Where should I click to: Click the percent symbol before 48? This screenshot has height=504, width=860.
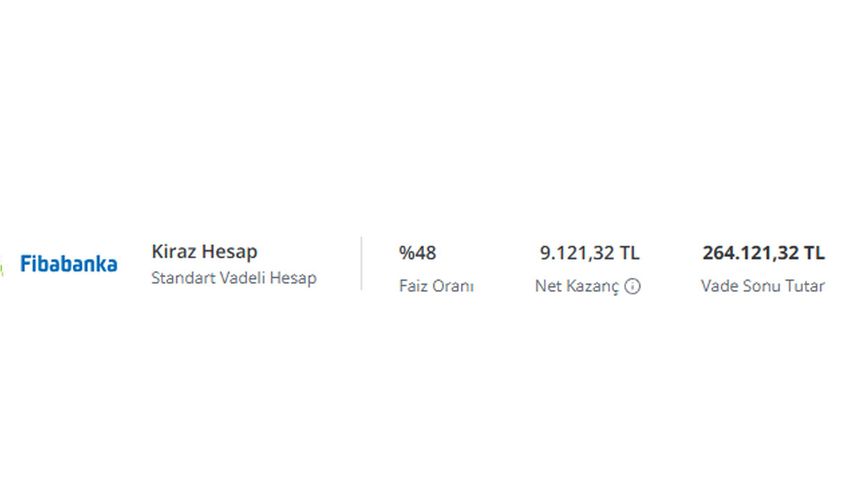[406, 253]
